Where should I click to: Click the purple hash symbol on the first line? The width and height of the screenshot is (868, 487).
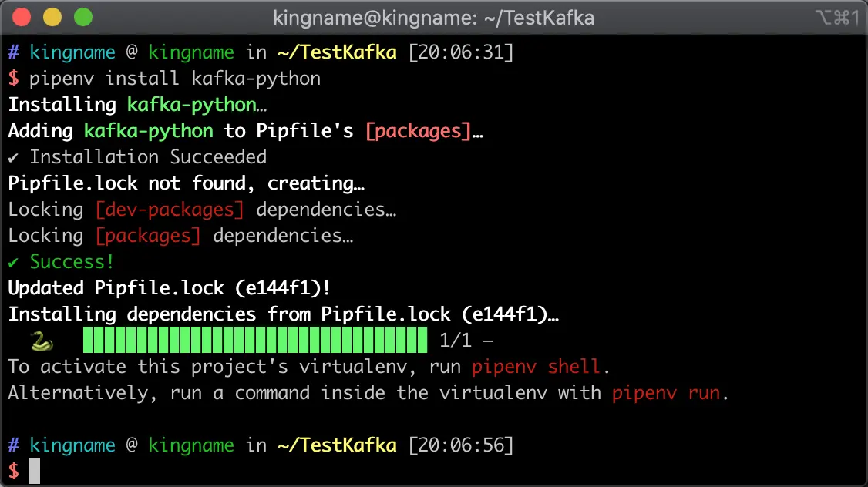coord(14,52)
